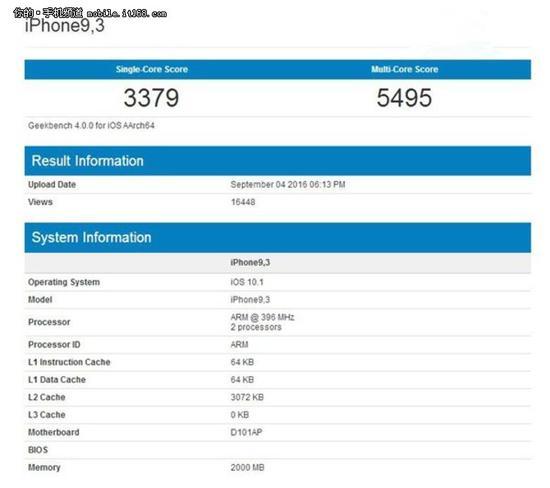Click the Single-Core Score header
The height and width of the screenshot is (488, 550).
pyautogui.click(x=152, y=69)
